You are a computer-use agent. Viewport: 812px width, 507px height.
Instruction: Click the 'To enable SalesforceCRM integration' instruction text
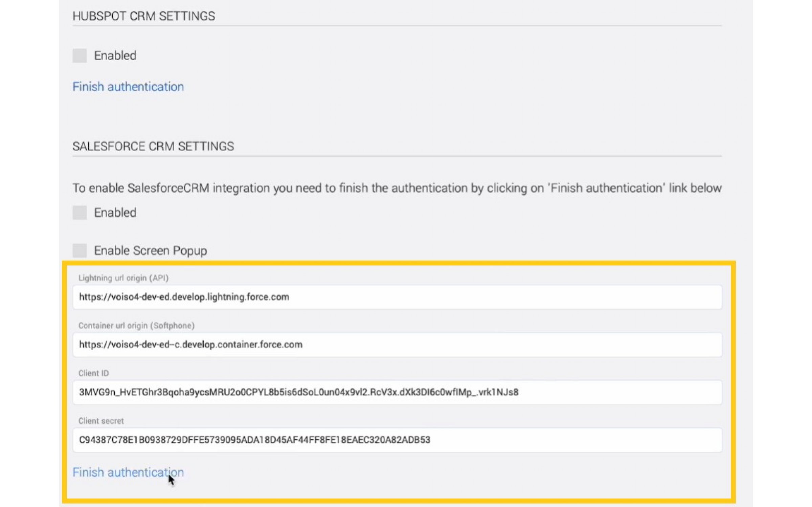coord(397,188)
